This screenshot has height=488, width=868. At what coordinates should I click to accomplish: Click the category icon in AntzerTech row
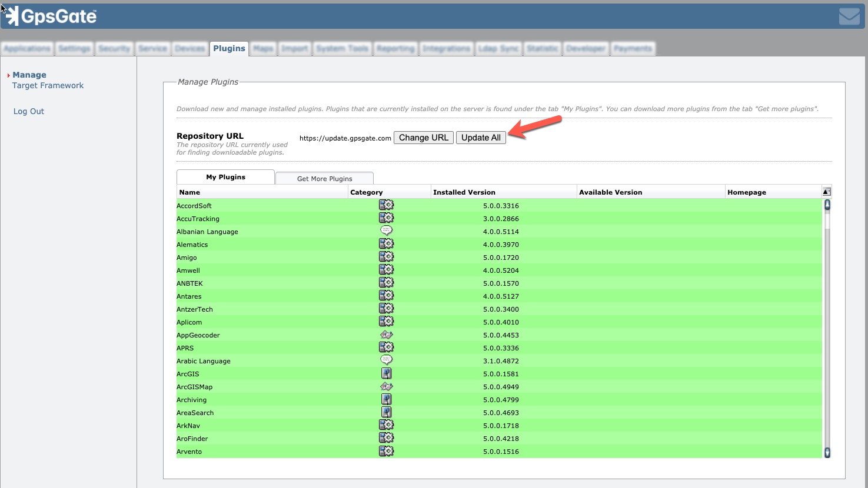click(x=386, y=309)
